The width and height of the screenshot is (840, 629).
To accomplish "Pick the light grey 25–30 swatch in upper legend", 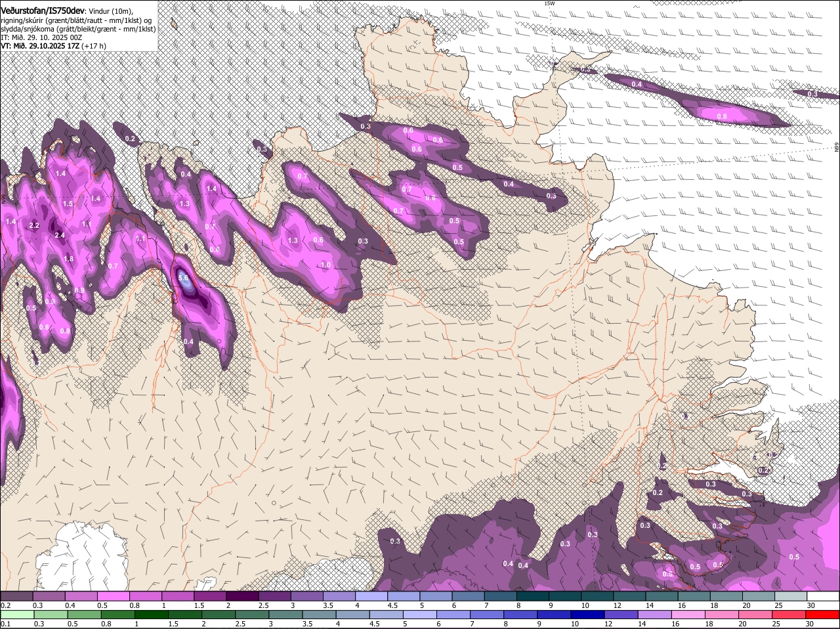I will [x=791, y=596].
